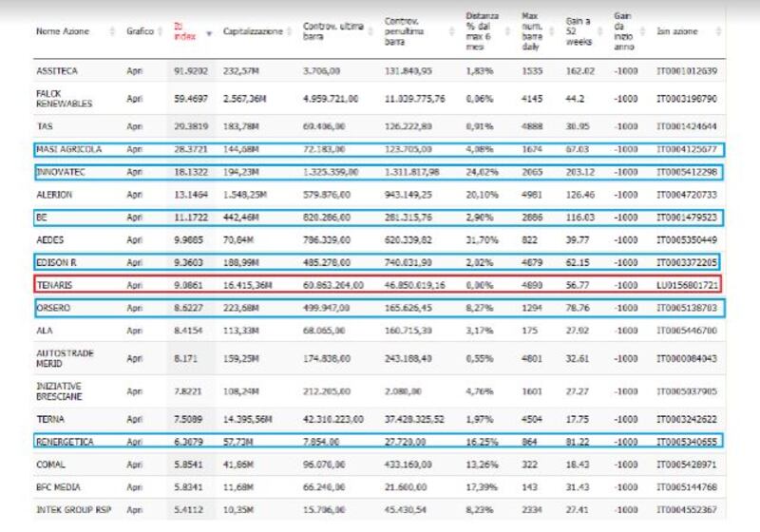Select the INTEK GROUP RSP stock name
760x532 pixels.
pyautogui.click(x=74, y=510)
